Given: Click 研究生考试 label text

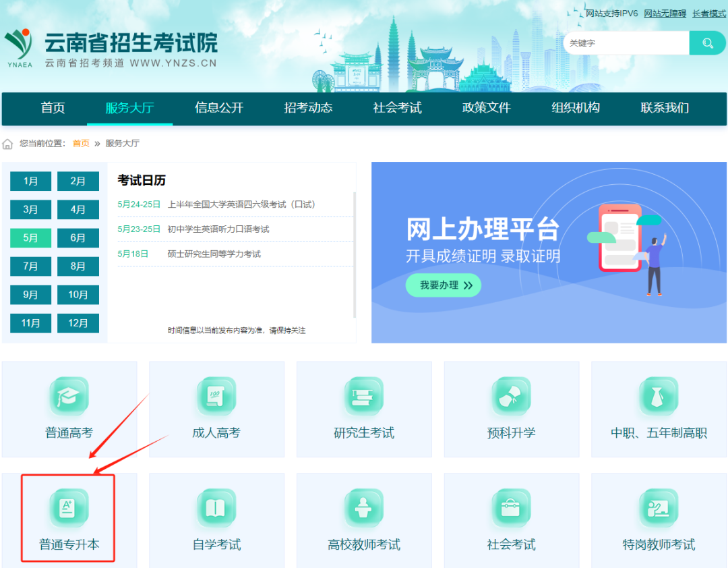Looking at the screenshot, I should [363, 432].
